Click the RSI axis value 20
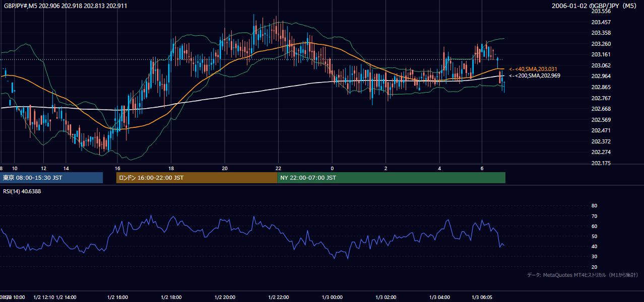Viewport: 644px width, 302px height. point(594,267)
